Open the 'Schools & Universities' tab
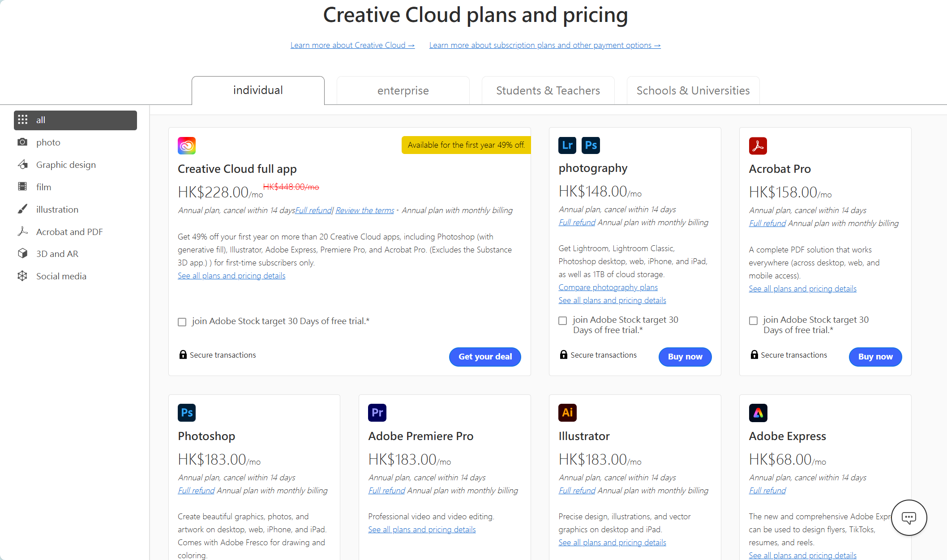Screen dimensions: 947x560 [693, 90]
